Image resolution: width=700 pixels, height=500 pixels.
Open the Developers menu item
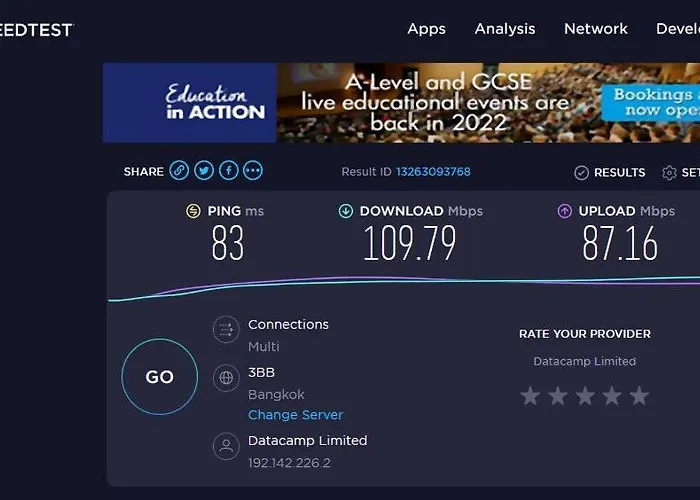(678, 29)
